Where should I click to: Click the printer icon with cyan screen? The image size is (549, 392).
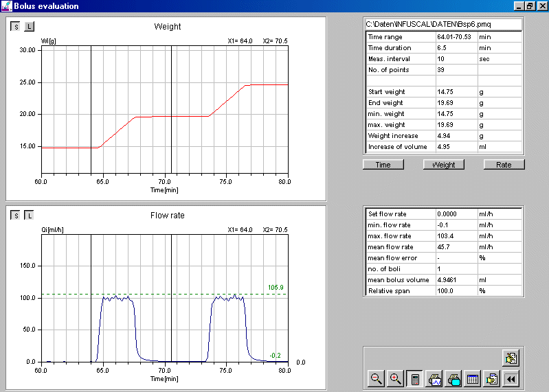coord(453,379)
